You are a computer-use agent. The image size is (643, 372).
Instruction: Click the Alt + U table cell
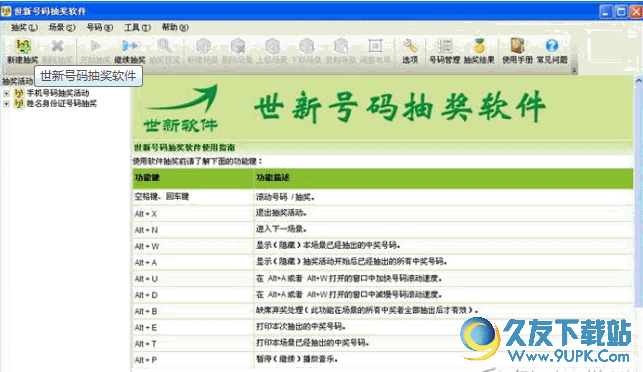click(x=193, y=279)
